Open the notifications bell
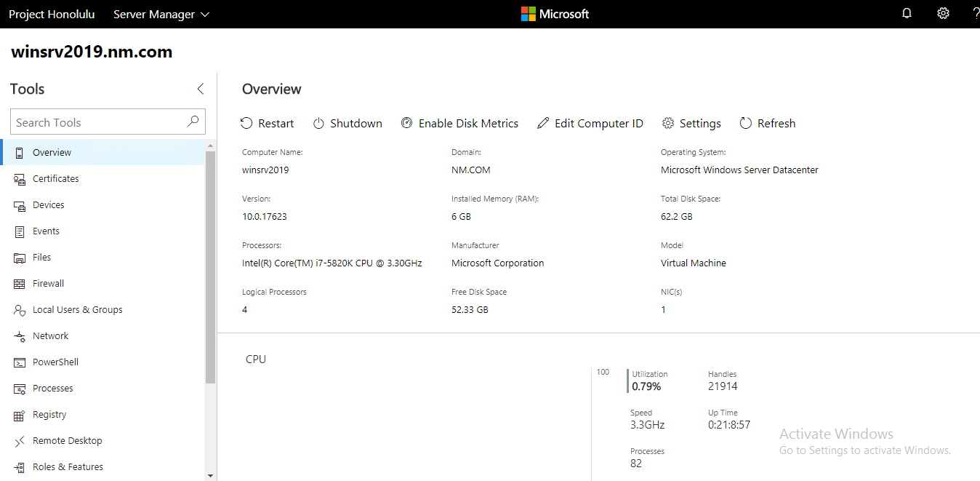Image resolution: width=980 pixels, height=481 pixels. [x=907, y=13]
